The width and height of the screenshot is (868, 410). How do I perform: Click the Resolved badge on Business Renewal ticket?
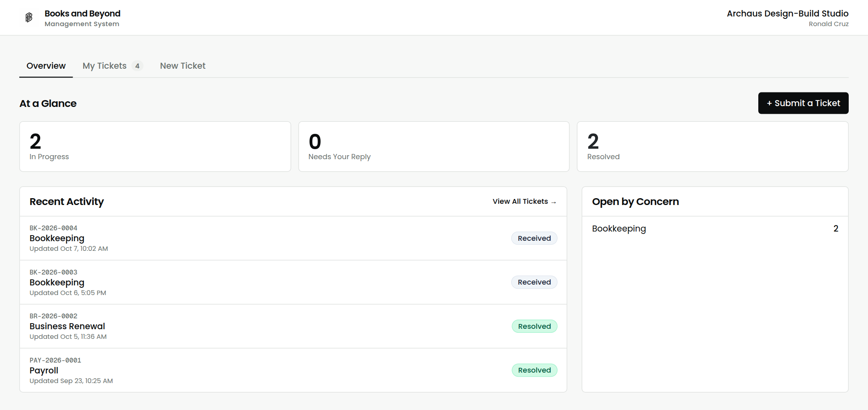[x=534, y=326]
